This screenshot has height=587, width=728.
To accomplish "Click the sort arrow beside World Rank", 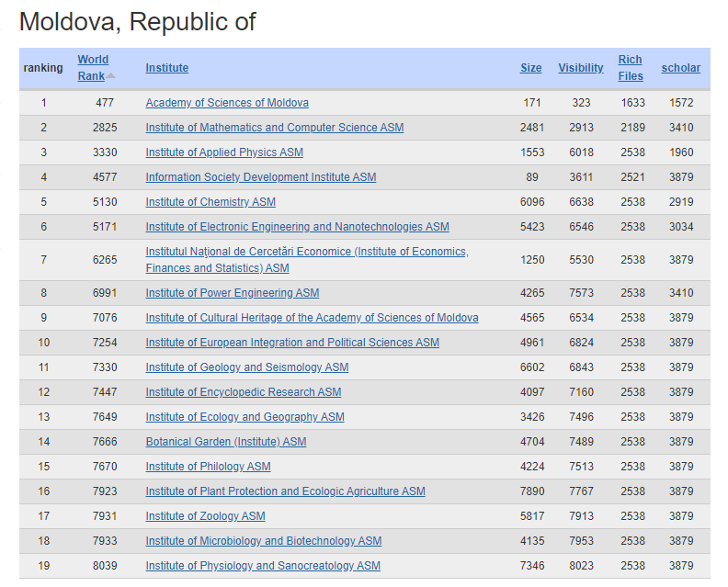I will (110, 75).
